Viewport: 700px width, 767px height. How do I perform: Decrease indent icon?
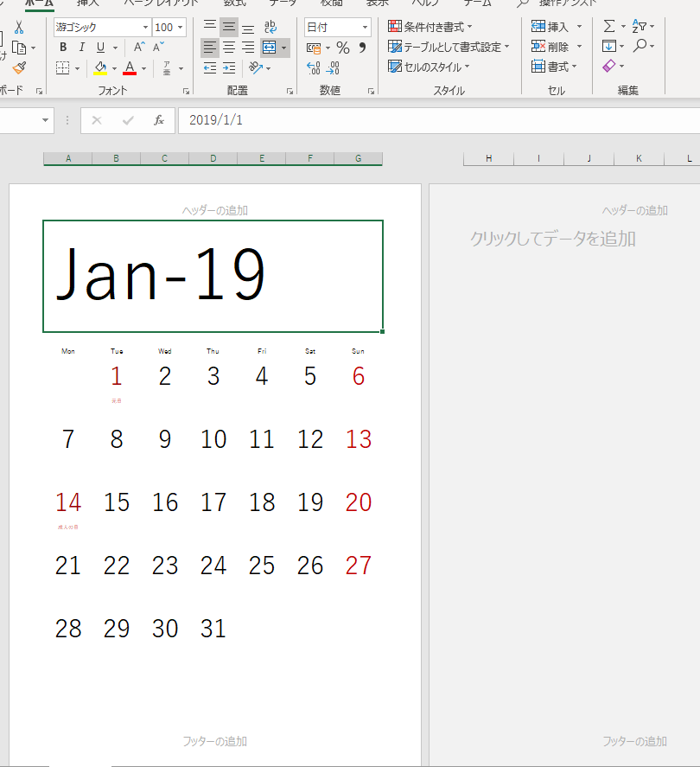tap(210, 68)
